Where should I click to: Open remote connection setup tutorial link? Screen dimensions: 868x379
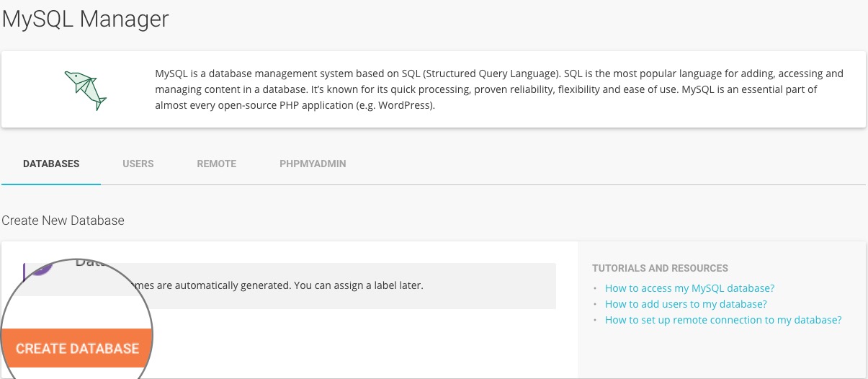pos(723,320)
